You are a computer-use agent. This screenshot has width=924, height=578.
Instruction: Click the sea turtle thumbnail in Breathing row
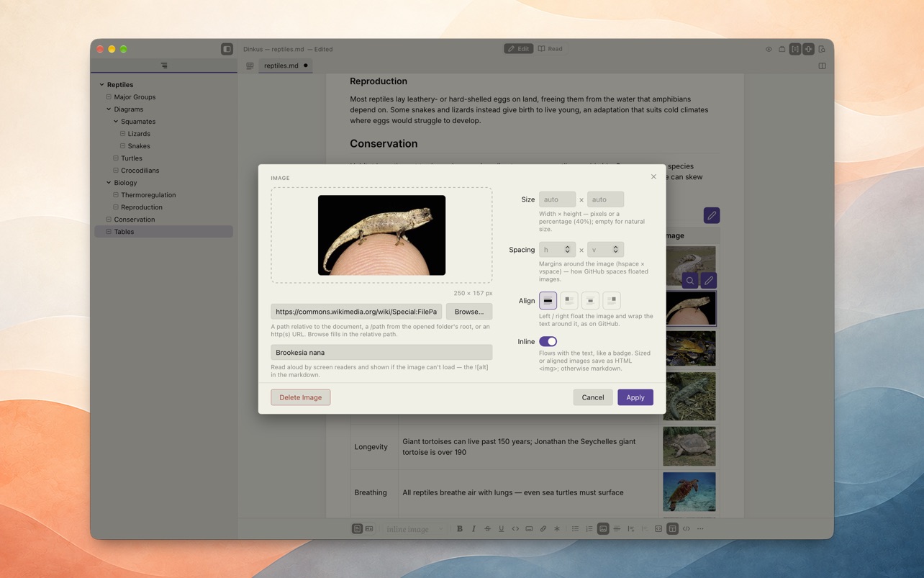(x=689, y=492)
